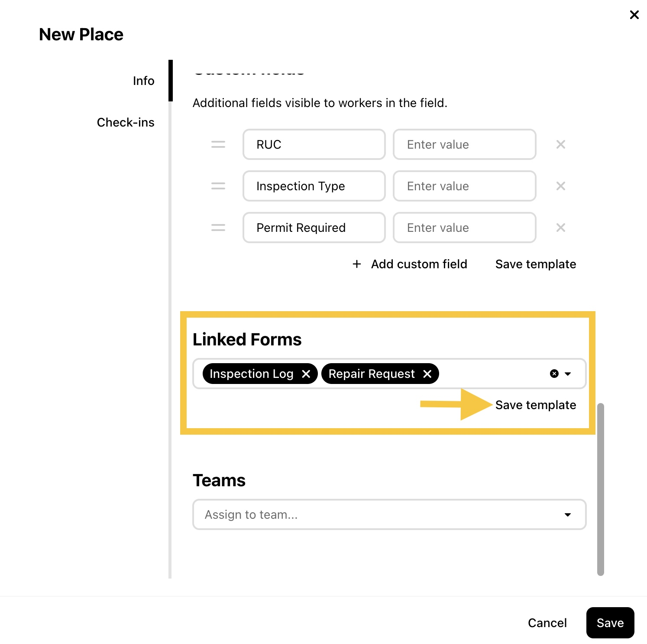Remove the Repair Request form tag
This screenshot has width=647, height=644.
click(427, 374)
